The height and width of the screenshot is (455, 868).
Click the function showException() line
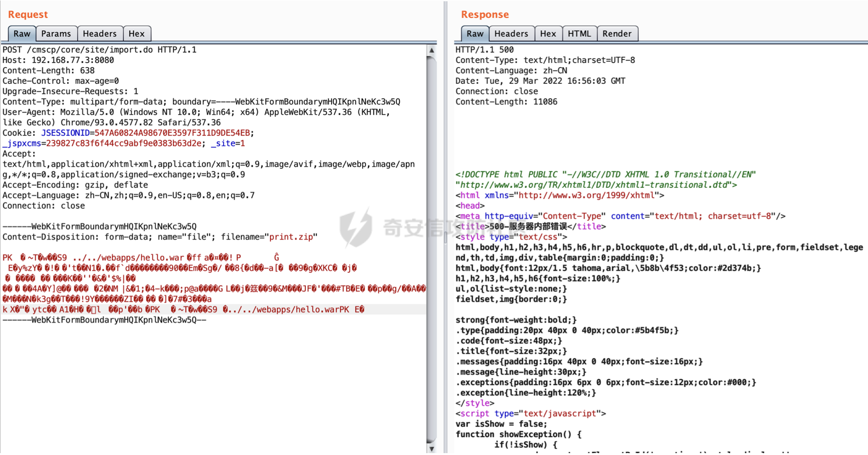click(519, 435)
